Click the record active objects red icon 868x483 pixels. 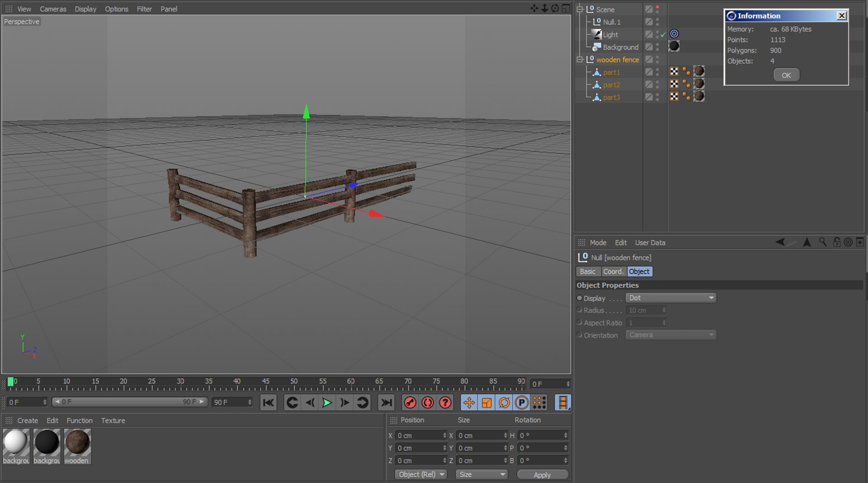(410, 403)
